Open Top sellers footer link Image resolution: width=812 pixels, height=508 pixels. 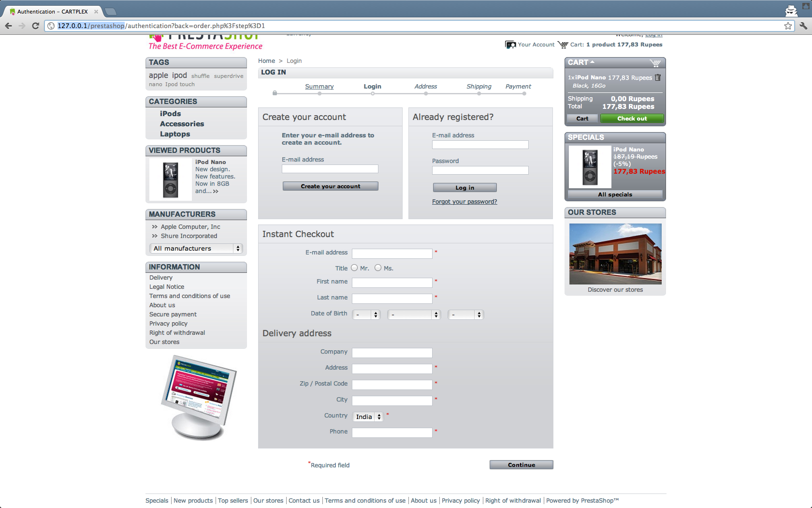[233, 501]
